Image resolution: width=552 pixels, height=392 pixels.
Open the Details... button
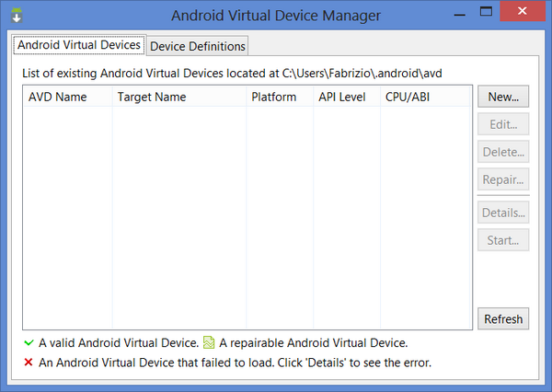coord(503,213)
